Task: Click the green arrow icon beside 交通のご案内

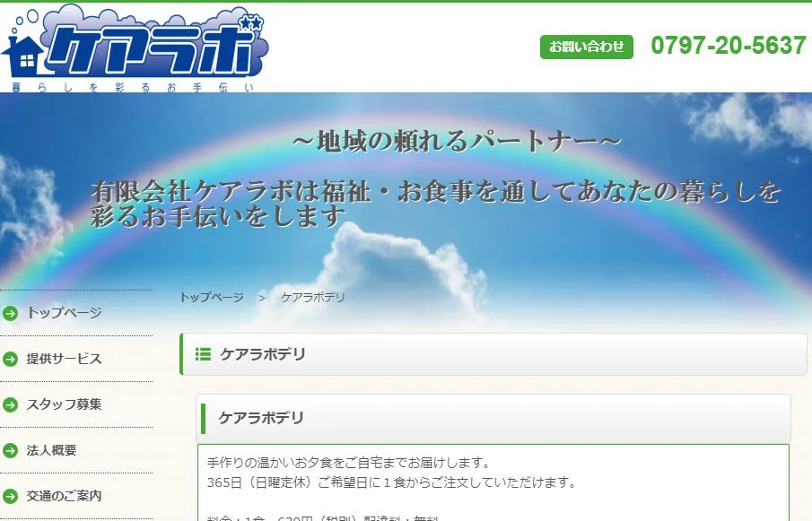Action: coord(11,496)
